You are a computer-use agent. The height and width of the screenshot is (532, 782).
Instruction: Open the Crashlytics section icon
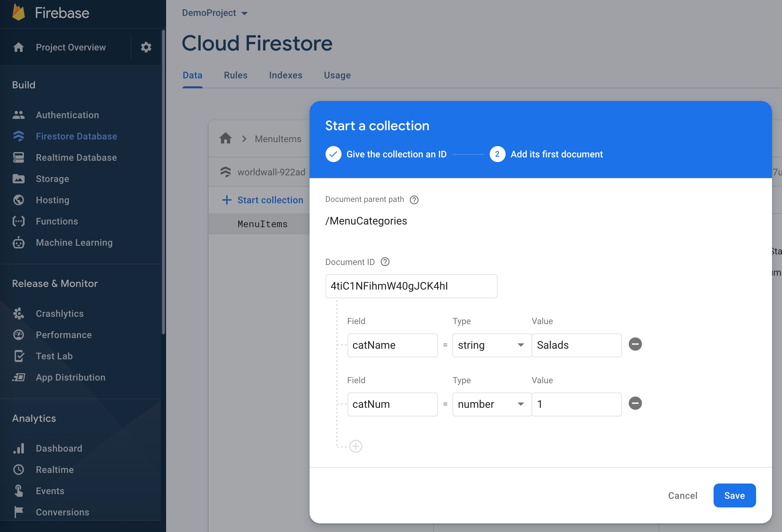pyautogui.click(x=19, y=313)
